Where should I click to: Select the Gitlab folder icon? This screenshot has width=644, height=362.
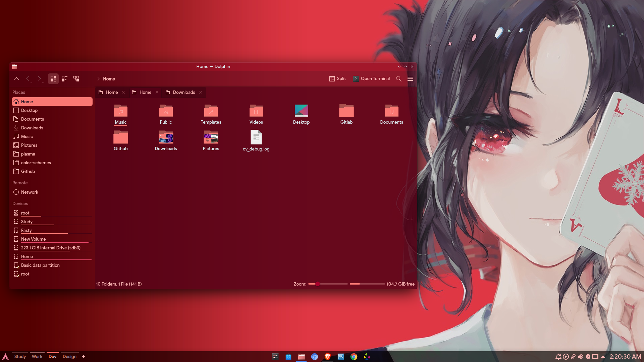(x=346, y=111)
